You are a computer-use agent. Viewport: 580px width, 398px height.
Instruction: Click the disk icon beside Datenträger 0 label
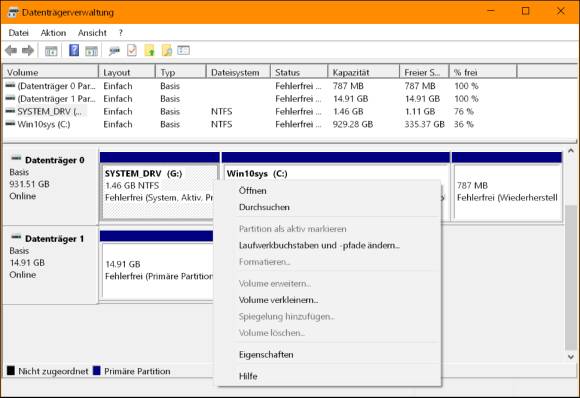(x=16, y=158)
